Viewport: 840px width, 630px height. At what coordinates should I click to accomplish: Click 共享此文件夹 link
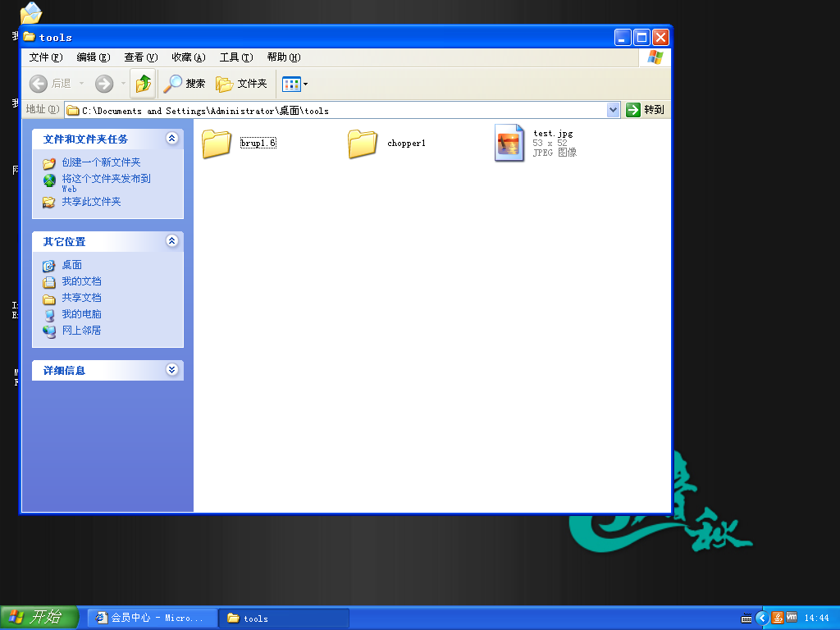coord(92,202)
